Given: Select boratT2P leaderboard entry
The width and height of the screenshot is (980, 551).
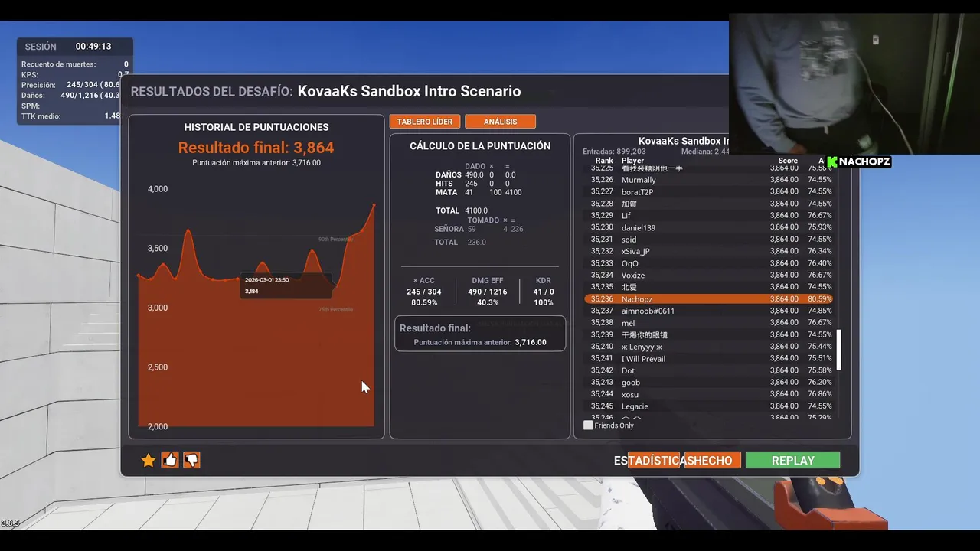Looking at the screenshot, I should pyautogui.click(x=709, y=192).
